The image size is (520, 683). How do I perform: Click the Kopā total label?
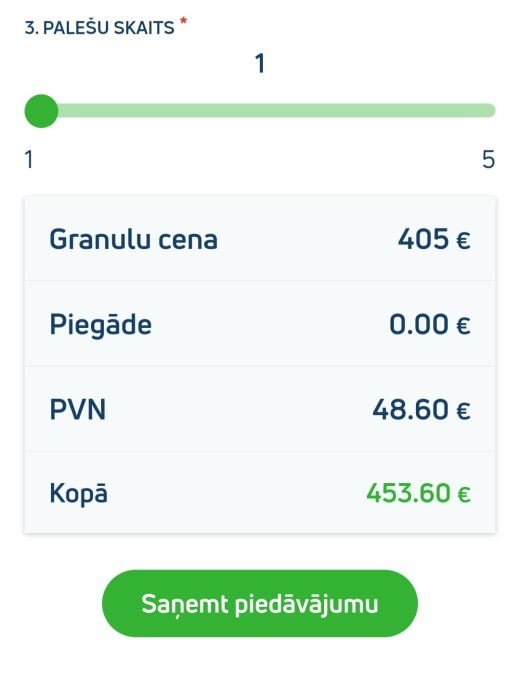tap(78, 494)
